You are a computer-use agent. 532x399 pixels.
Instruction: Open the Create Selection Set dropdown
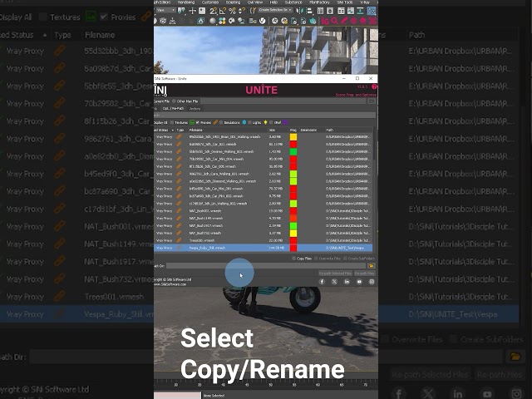click(275, 10)
